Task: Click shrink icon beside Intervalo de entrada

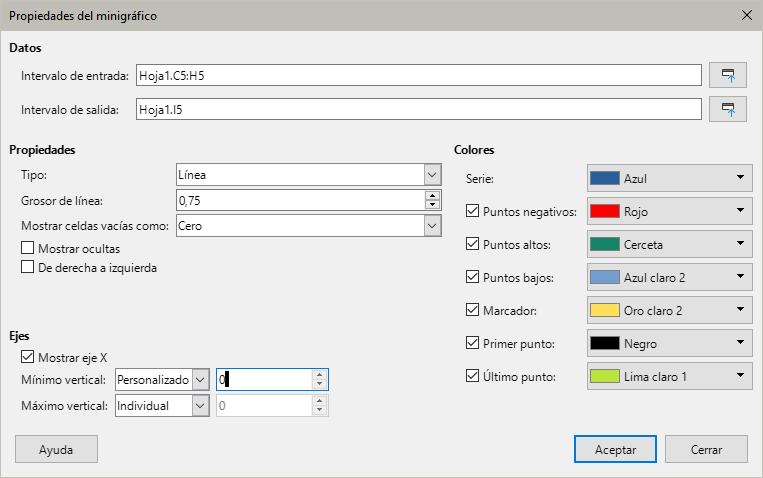Action: pos(728,75)
